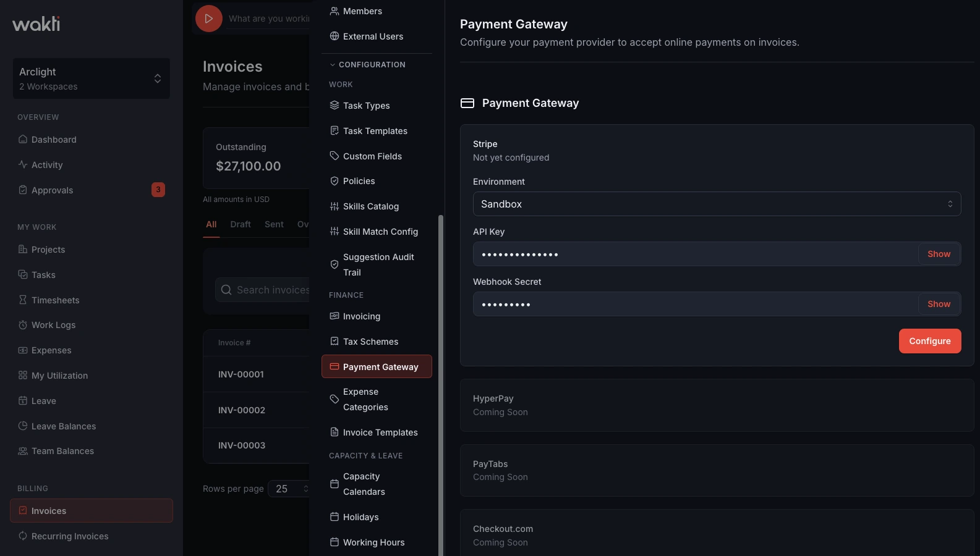
Task: Click the Configure button for Stripe
Action: pos(930,341)
